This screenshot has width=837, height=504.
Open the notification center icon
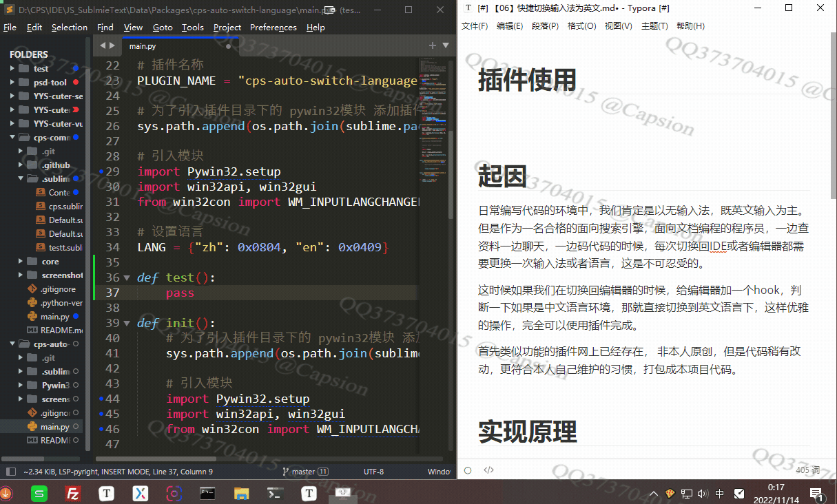pos(816,493)
